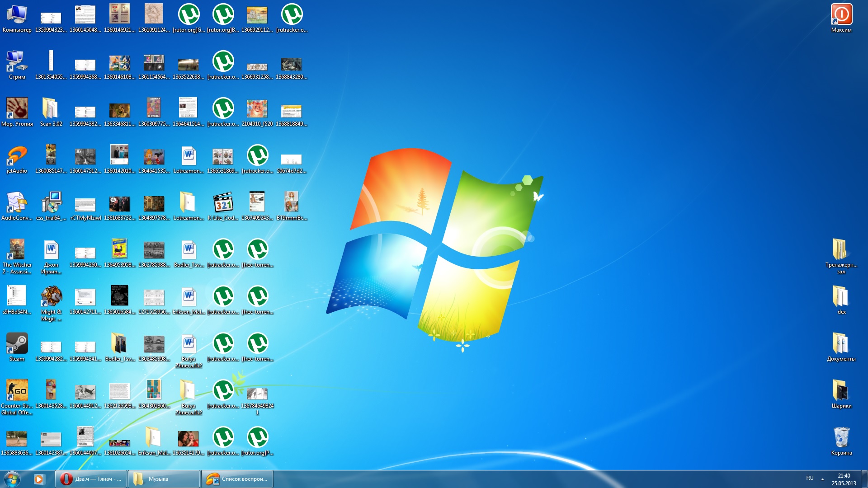This screenshot has height=488, width=868.
Task: Select the 1367409243... image file
Action: (257, 206)
